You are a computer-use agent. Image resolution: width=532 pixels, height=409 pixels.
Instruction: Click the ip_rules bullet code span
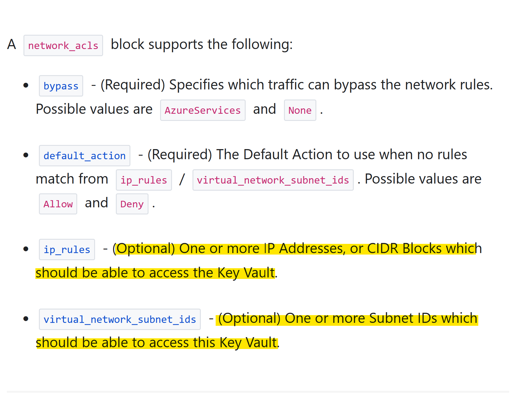coord(67,249)
